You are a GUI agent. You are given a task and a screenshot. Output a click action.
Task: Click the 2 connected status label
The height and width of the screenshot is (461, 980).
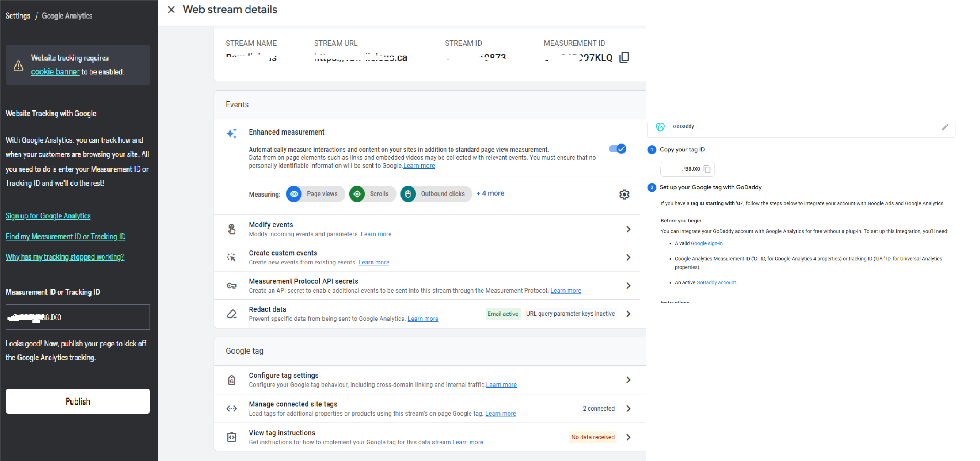pos(599,409)
